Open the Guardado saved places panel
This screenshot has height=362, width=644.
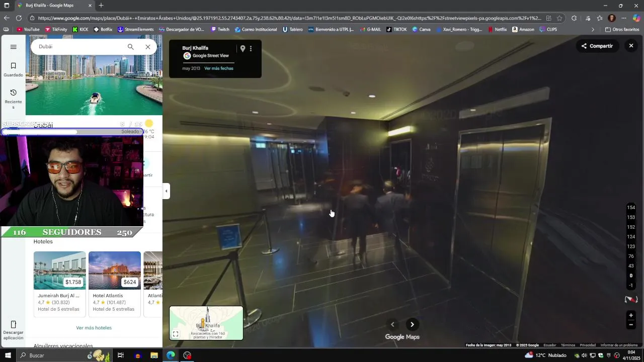click(x=14, y=69)
